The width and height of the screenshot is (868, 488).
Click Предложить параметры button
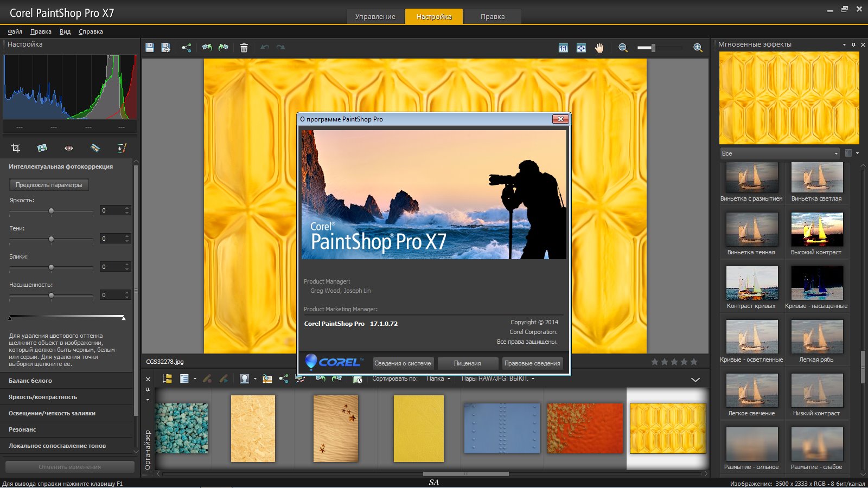(x=49, y=185)
